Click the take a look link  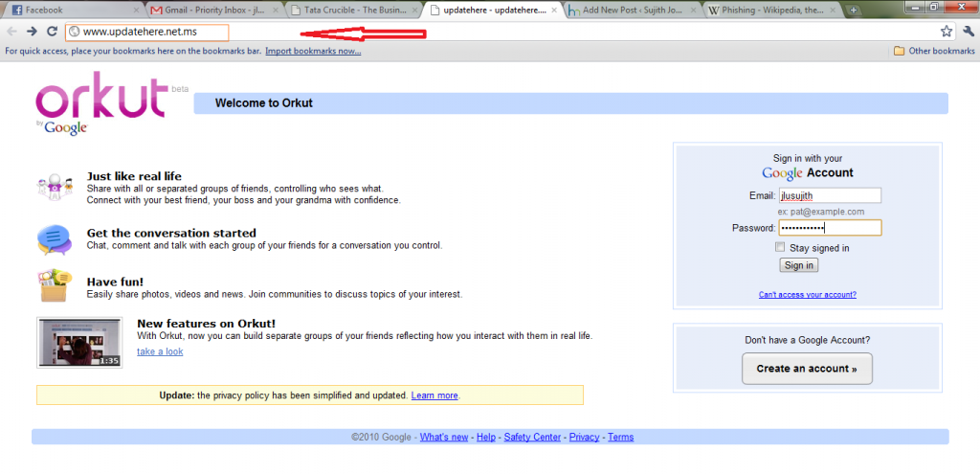click(160, 351)
